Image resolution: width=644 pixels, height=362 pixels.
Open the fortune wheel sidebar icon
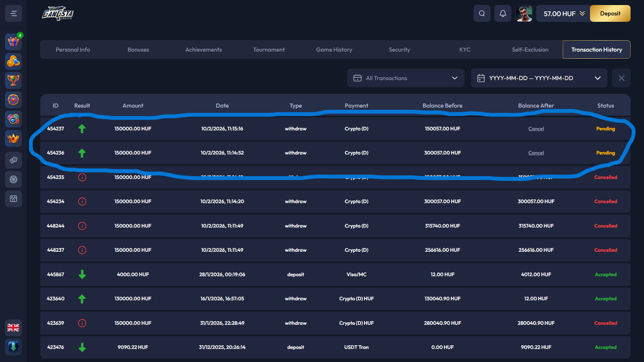click(x=13, y=100)
